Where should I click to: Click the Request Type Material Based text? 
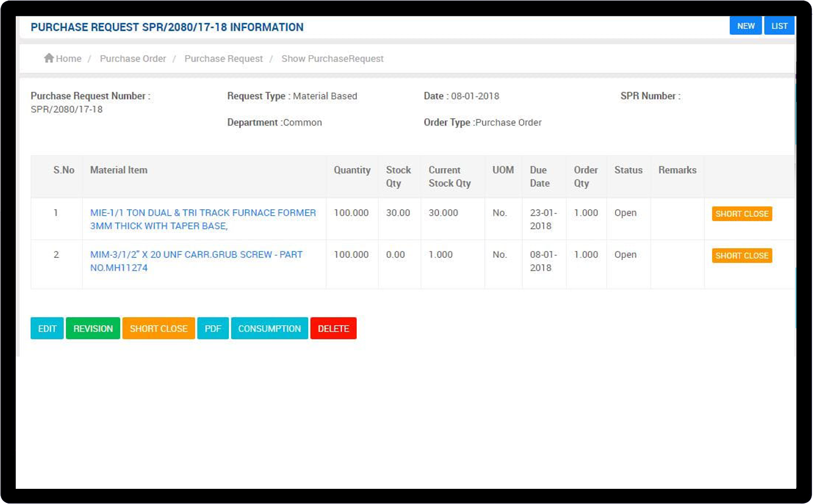click(x=292, y=96)
